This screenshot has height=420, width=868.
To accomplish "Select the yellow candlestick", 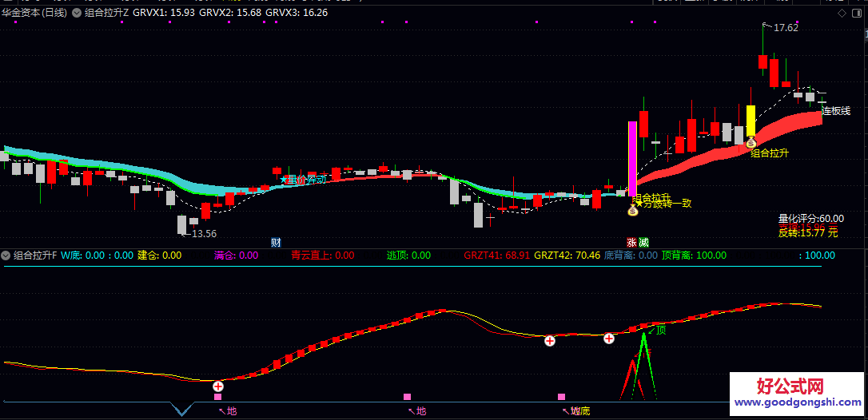I will [751, 121].
